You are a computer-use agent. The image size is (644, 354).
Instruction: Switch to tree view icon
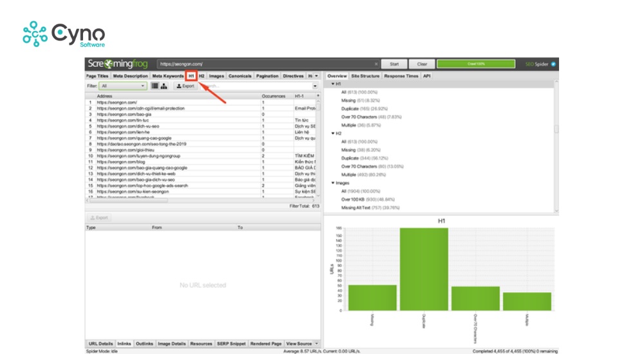(164, 86)
